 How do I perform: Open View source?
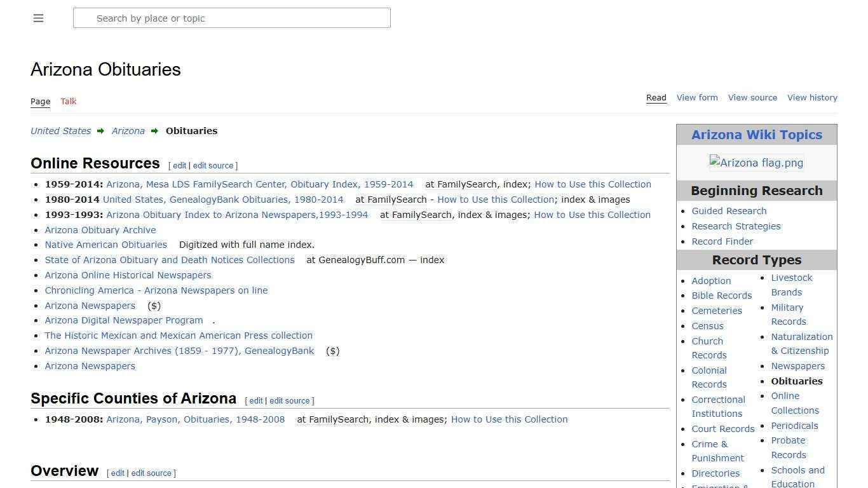tap(752, 97)
